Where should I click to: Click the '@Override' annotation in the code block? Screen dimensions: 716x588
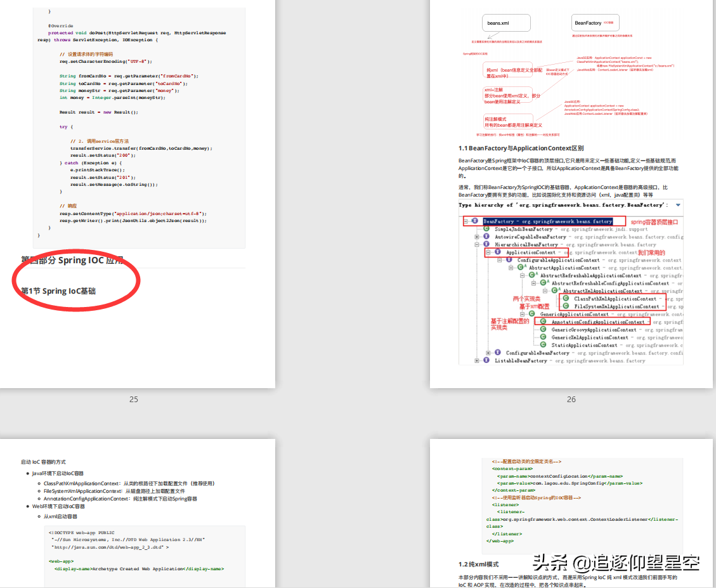[61, 25]
